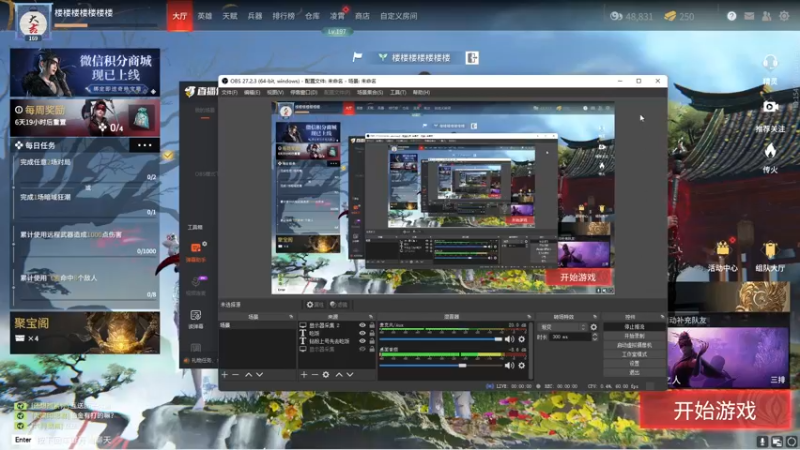Toggle visibility eye of 显示器采集 2 source
This screenshot has width=800, height=450.
(362, 325)
